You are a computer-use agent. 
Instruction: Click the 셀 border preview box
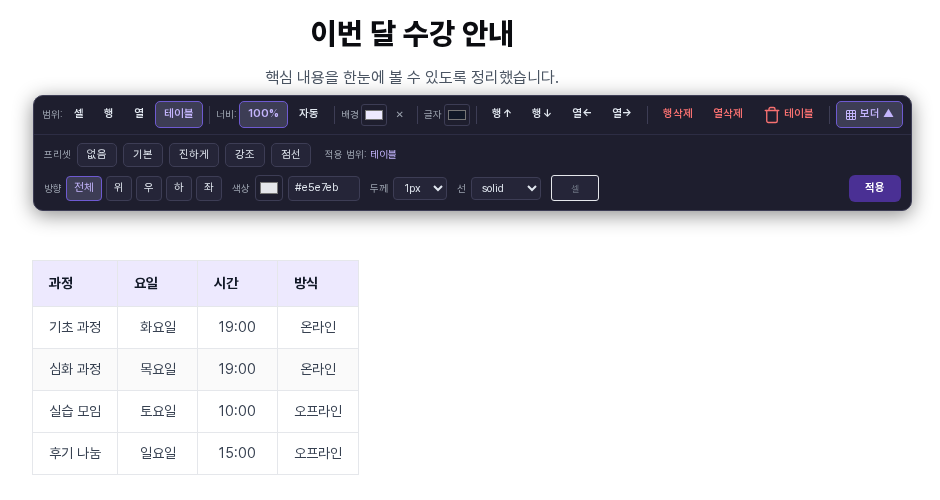pyautogui.click(x=575, y=188)
